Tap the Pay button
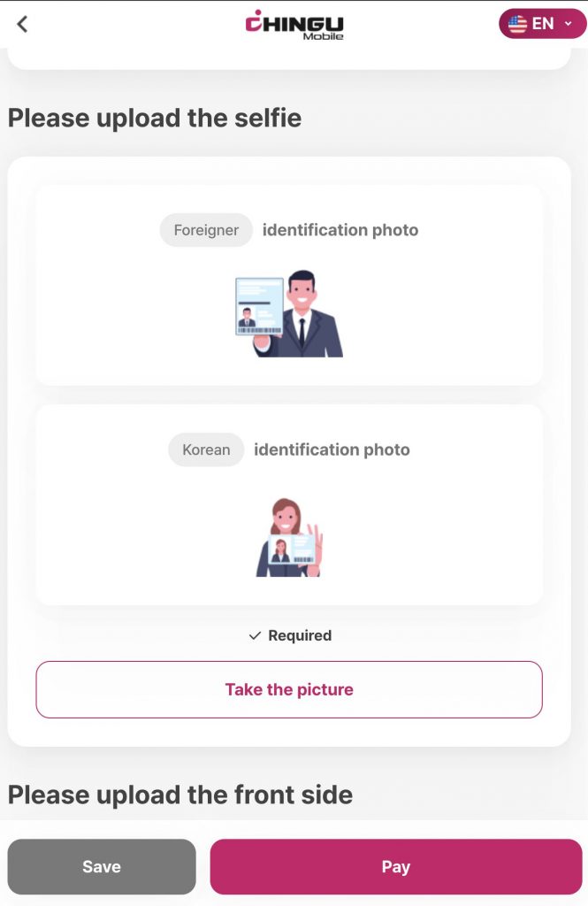The image size is (588, 906). [x=395, y=867]
